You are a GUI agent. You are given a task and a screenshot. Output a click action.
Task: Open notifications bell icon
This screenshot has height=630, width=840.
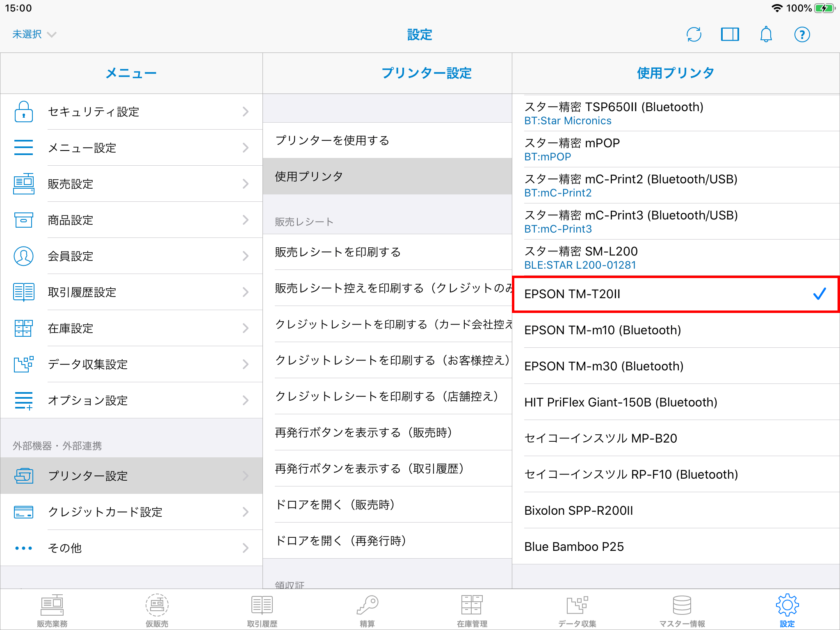coord(766,34)
